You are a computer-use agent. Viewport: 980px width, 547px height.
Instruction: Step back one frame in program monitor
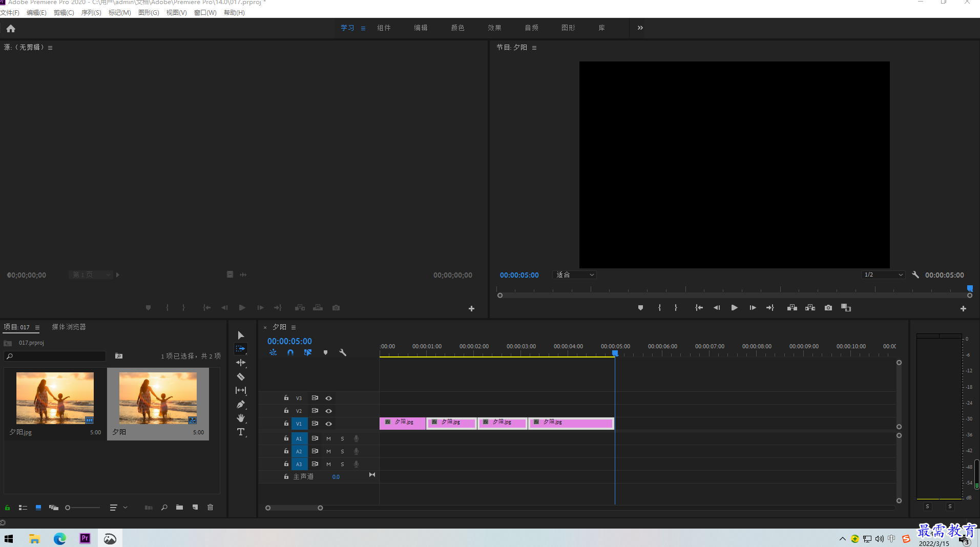point(717,308)
